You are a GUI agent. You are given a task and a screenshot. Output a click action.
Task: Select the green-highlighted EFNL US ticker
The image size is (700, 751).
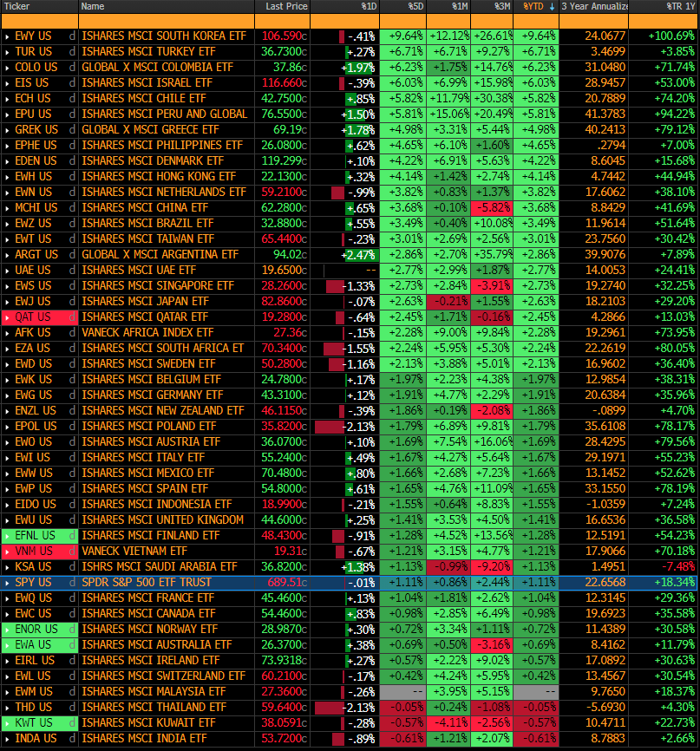pos(35,535)
